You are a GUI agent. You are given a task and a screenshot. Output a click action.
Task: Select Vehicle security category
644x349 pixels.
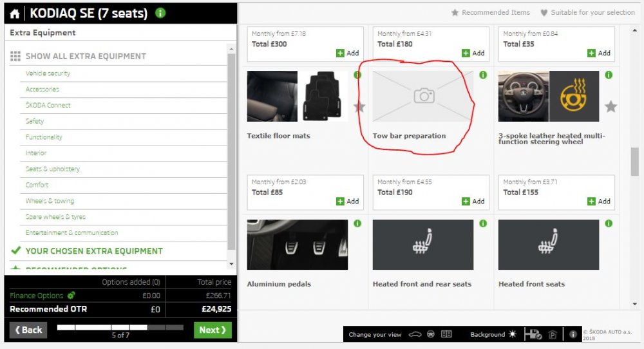[x=48, y=73]
